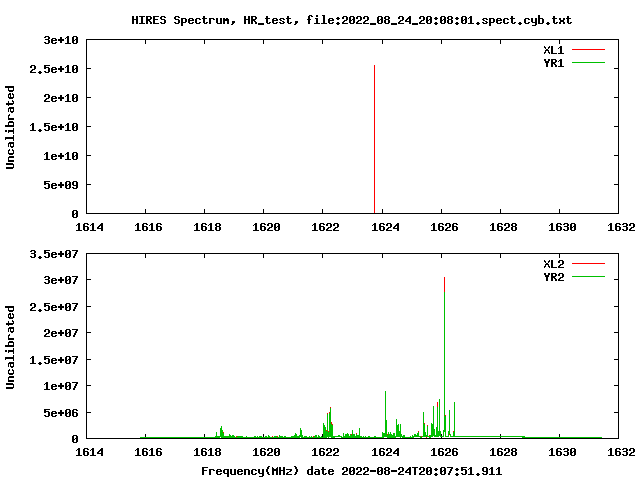Click the 2e+07 y-axis tick label
This screenshot has height=480, width=640.
tap(61, 333)
